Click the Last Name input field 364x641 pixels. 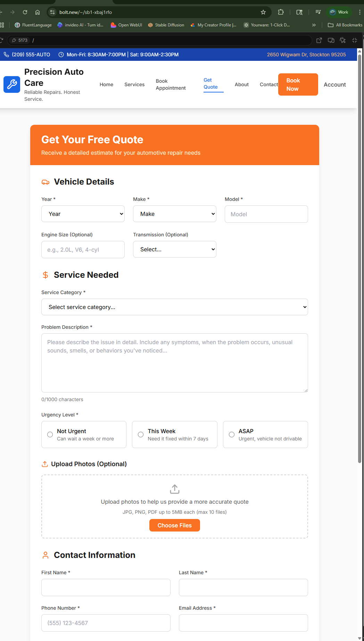click(x=243, y=587)
